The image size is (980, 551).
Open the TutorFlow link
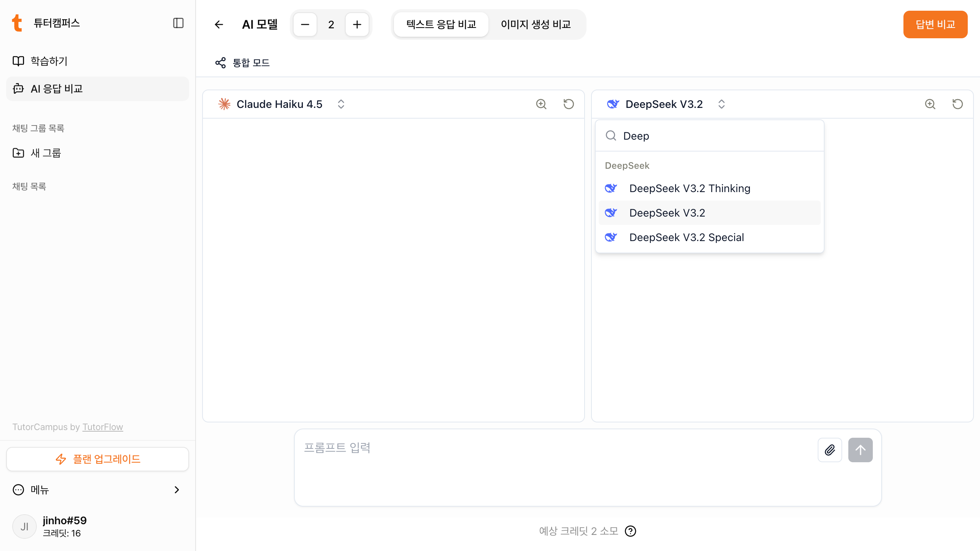click(x=103, y=427)
